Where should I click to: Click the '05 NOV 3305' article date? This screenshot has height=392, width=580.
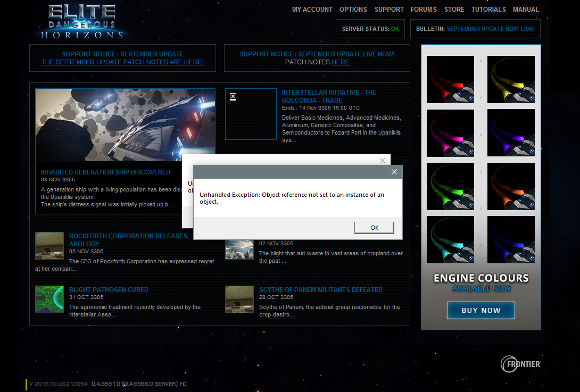(86, 252)
